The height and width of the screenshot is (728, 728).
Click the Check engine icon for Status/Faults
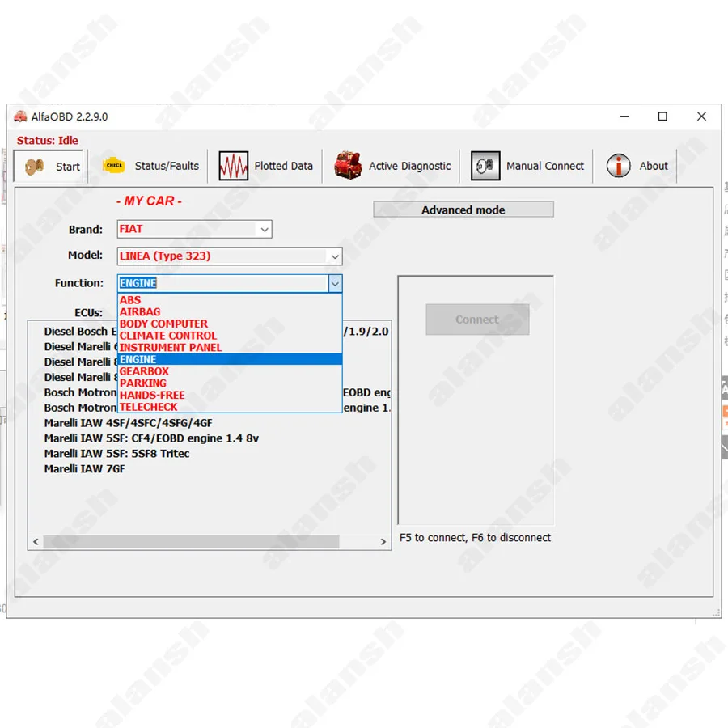coord(114,166)
